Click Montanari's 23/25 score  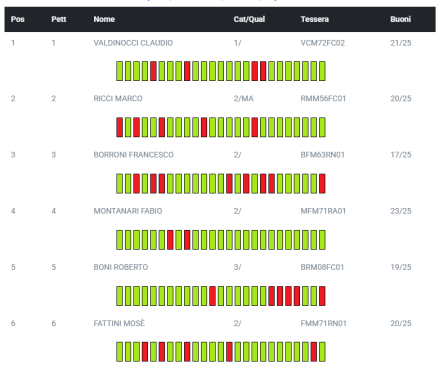coord(401,211)
